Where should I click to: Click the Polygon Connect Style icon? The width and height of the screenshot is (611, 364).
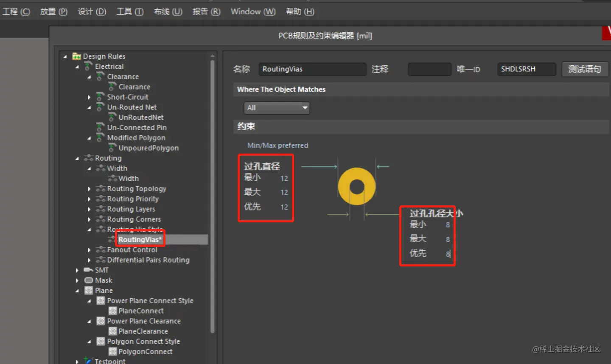pos(101,342)
